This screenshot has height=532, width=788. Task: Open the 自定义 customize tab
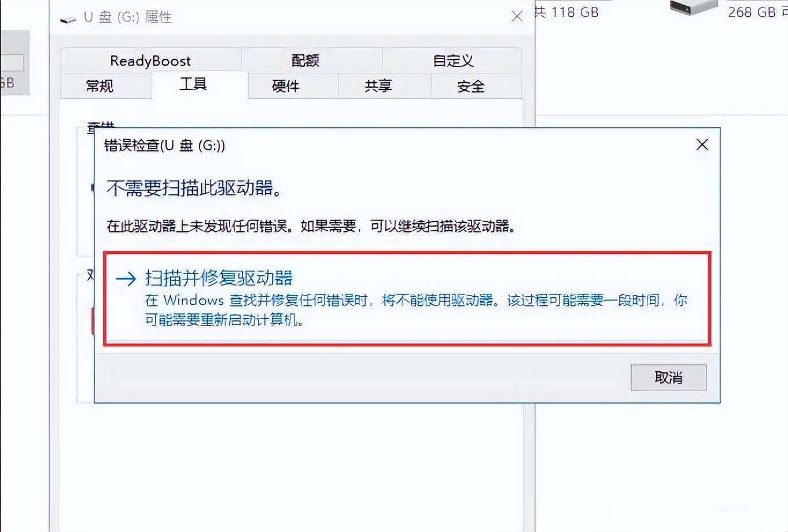pos(452,61)
